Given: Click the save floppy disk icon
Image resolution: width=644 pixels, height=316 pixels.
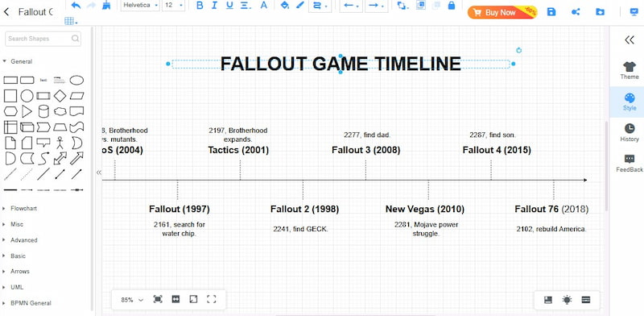Looking at the screenshot, I should [551, 12].
